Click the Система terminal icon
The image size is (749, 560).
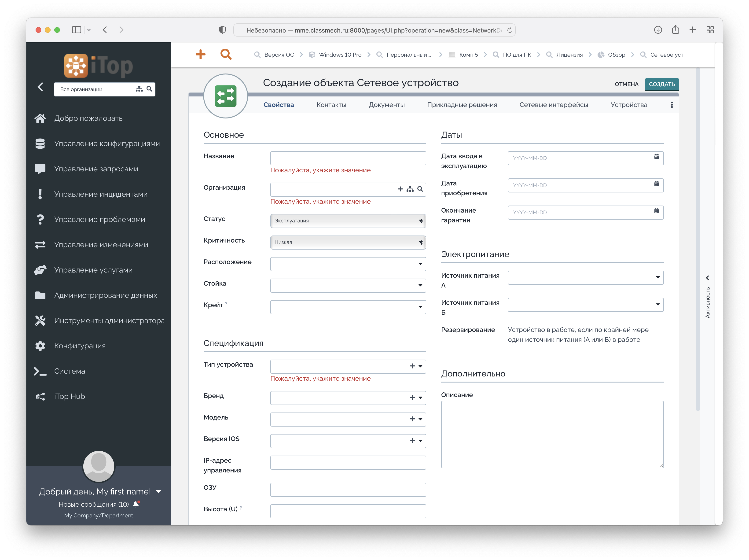click(40, 371)
